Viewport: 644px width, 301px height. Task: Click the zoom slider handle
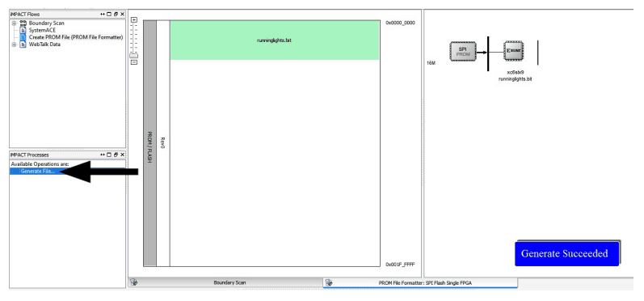click(133, 56)
